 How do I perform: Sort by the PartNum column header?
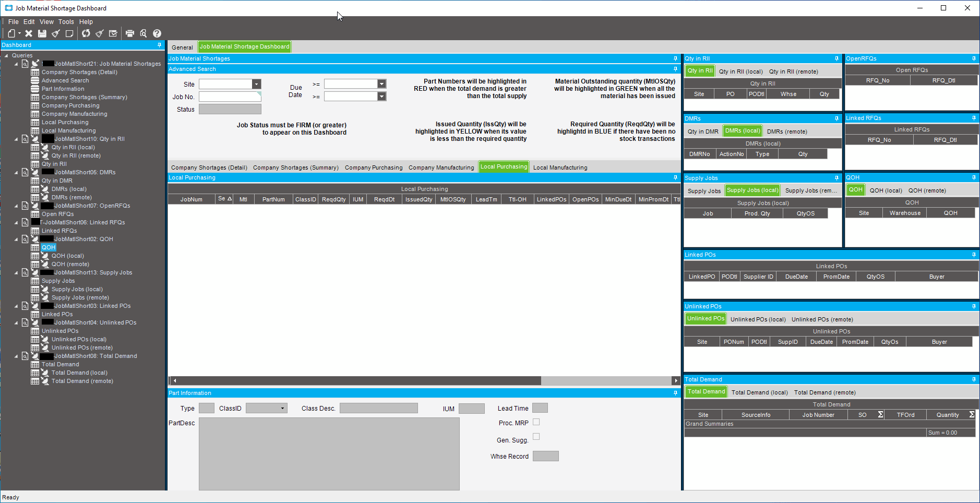click(x=273, y=199)
